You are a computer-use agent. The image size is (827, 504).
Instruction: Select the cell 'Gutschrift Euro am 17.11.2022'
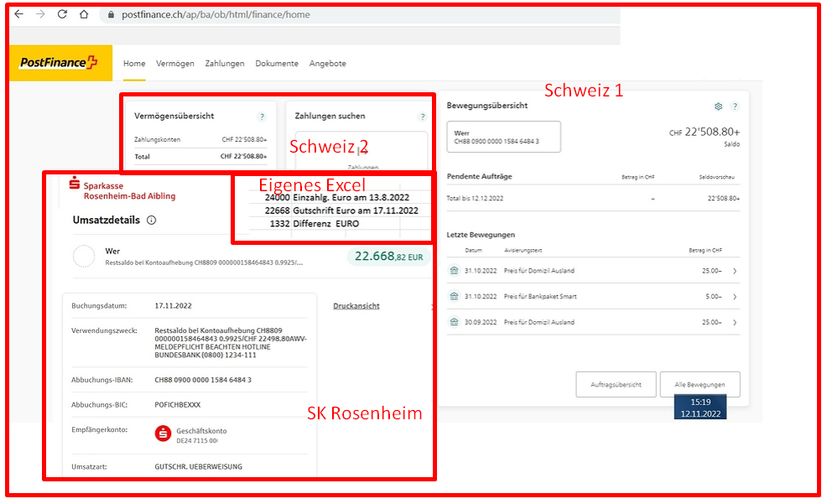click(356, 210)
